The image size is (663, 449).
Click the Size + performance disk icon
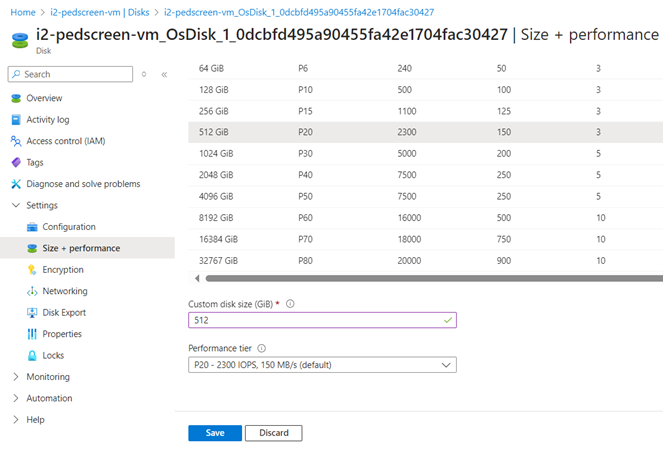point(32,248)
